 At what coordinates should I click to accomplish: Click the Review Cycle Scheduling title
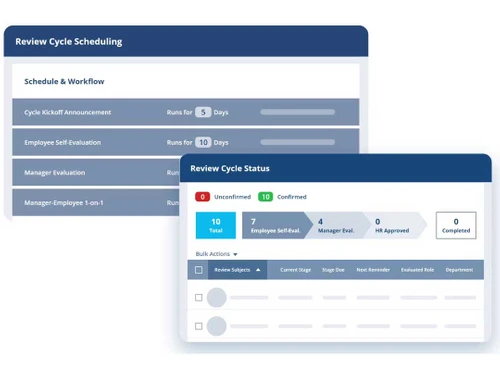(x=69, y=42)
